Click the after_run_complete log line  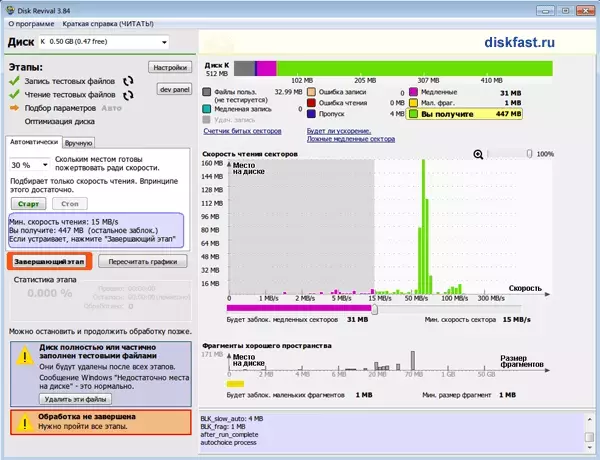[229, 435]
